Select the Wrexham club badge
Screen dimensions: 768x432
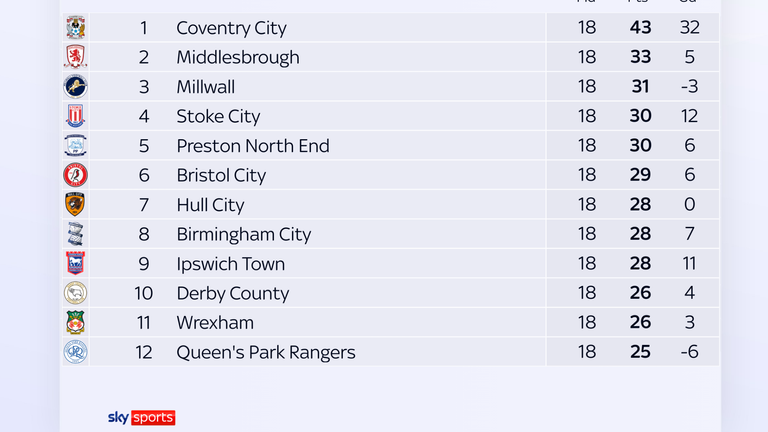(x=75, y=323)
